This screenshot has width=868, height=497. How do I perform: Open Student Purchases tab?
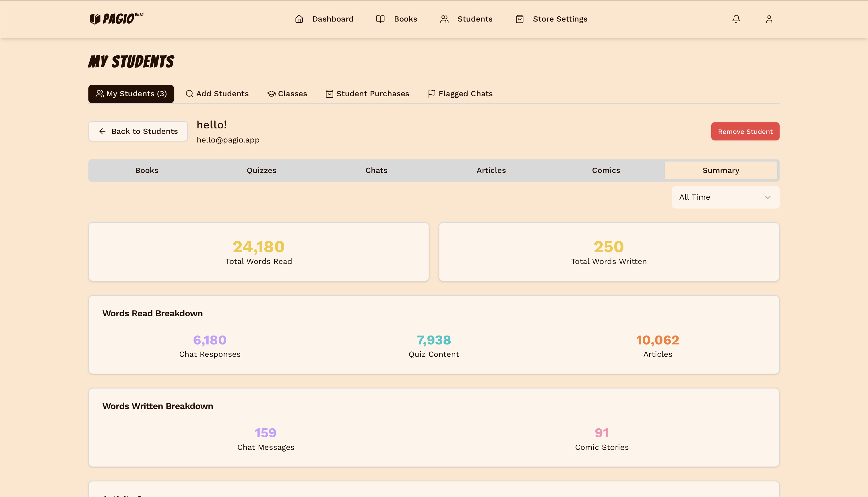pyautogui.click(x=367, y=94)
